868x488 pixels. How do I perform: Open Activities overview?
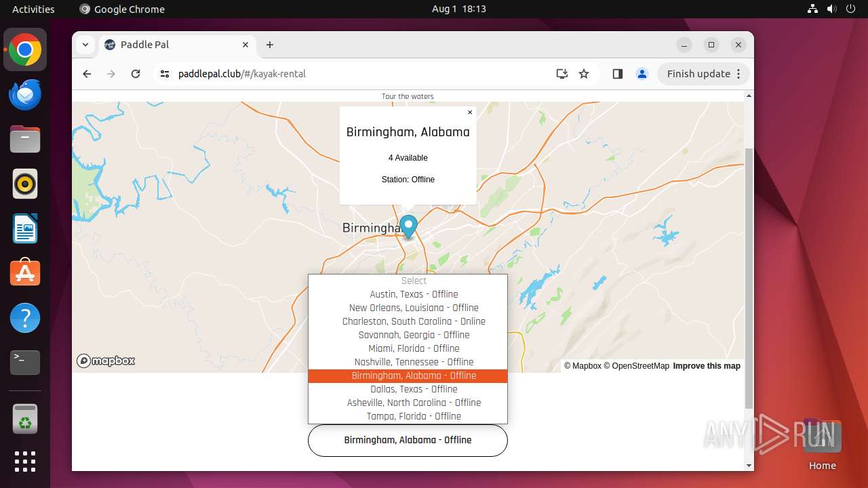tap(33, 9)
